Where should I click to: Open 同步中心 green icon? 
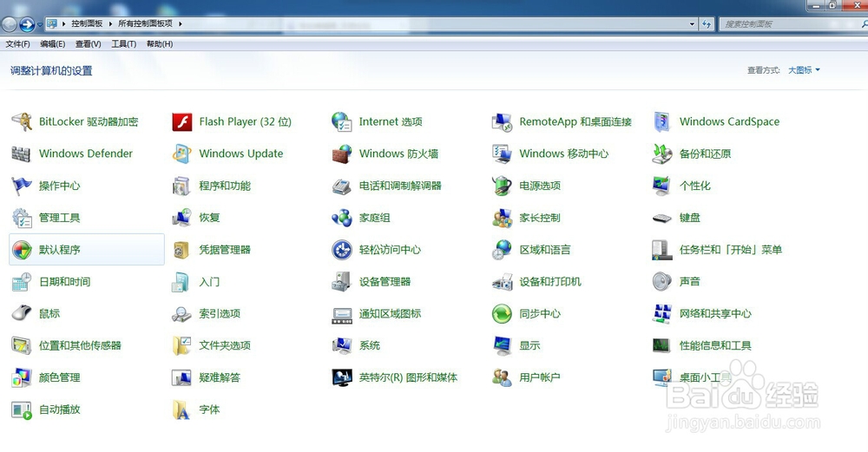click(x=502, y=314)
